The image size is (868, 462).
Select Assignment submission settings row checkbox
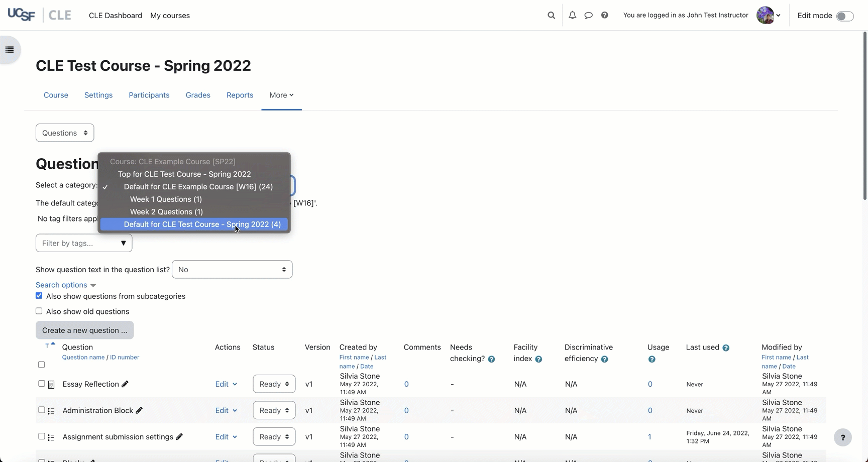[x=42, y=436]
